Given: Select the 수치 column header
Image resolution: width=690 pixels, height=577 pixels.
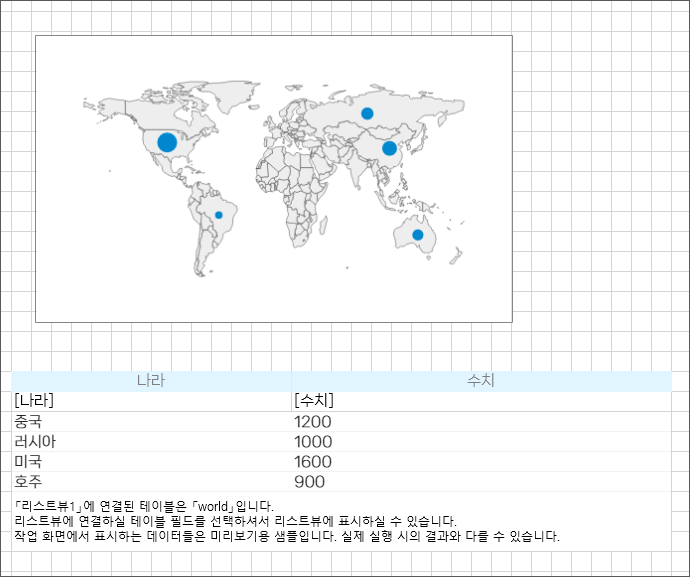Looking at the screenshot, I should pyautogui.click(x=481, y=381).
